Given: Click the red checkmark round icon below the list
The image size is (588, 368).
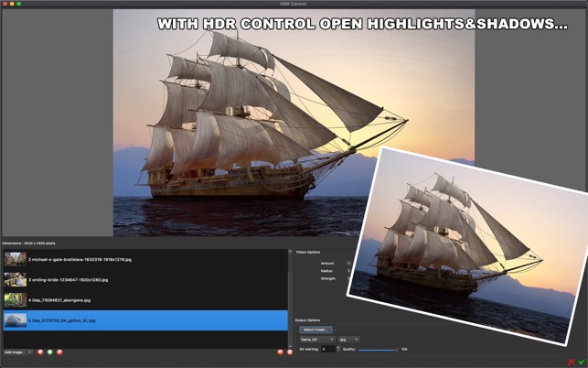Looking at the screenshot, I should (x=59, y=352).
